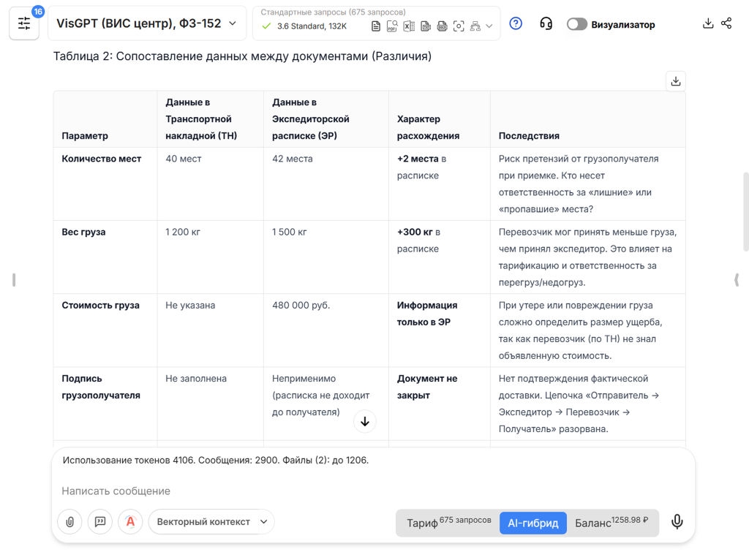The height and width of the screenshot is (560, 749).
Task: Click the text document icon in model bar
Action: tap(376, 26)
